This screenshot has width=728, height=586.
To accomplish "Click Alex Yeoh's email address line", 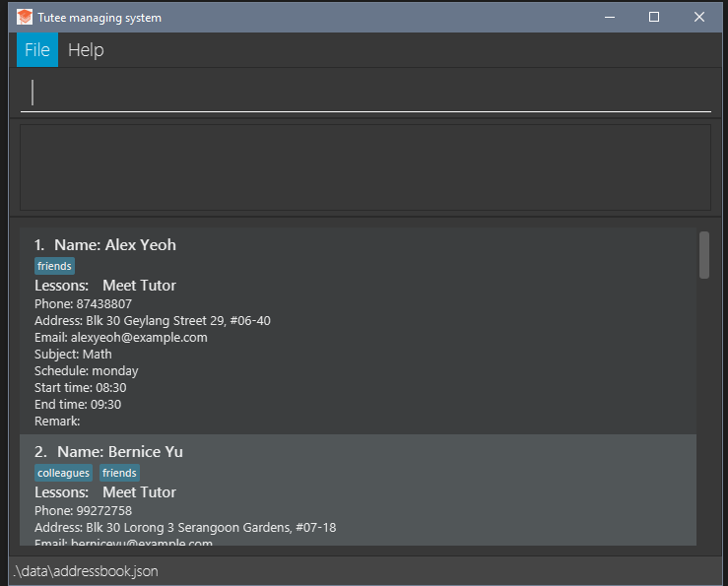I will tap(120, 337).
